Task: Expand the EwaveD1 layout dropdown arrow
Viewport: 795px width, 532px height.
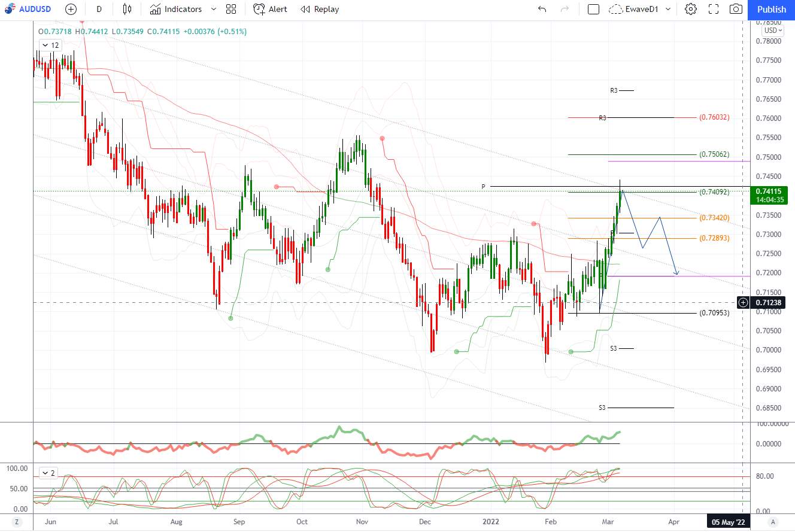Action: (668, 9)
